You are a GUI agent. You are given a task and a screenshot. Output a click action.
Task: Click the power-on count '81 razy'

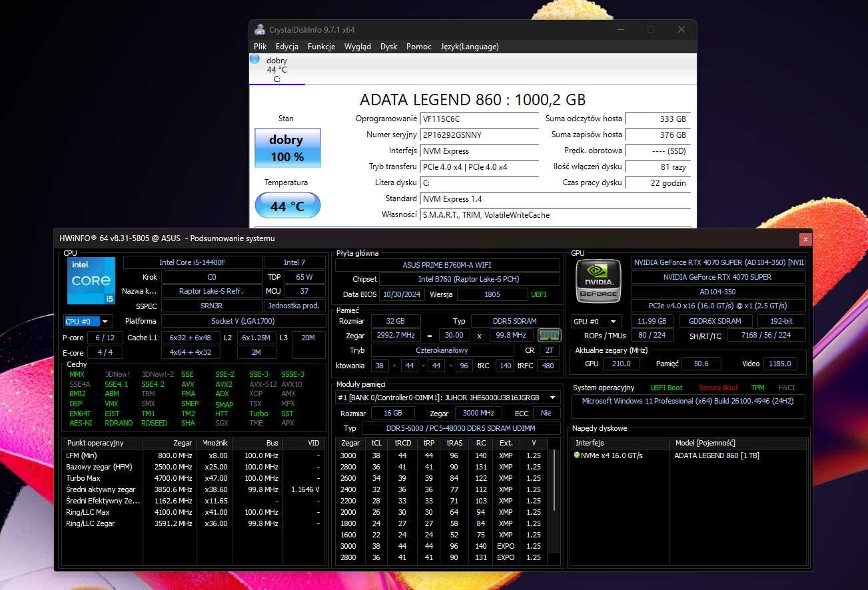pos(657,166)
